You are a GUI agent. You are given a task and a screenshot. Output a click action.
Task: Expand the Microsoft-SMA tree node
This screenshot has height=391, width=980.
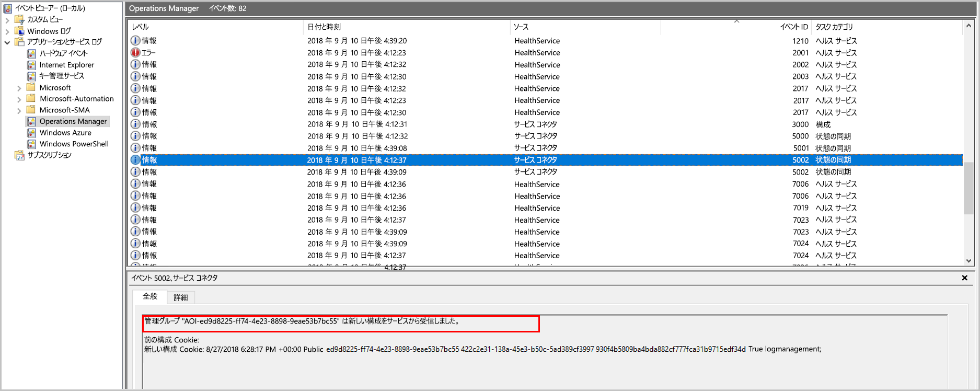point(19,110)
